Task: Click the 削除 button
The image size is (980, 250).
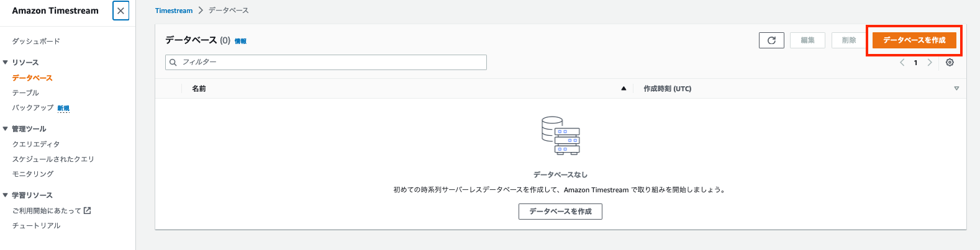Action: 849,40
